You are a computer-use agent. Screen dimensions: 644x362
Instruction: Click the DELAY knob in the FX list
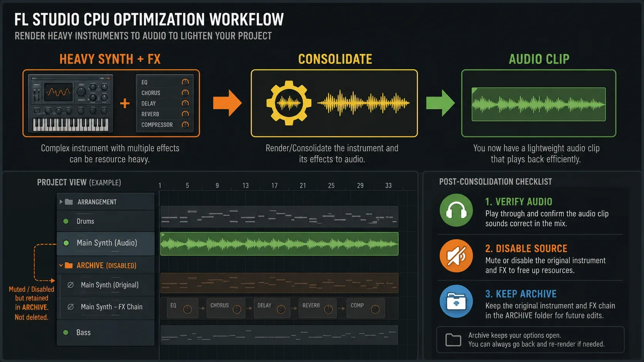[x=185, y=103]
